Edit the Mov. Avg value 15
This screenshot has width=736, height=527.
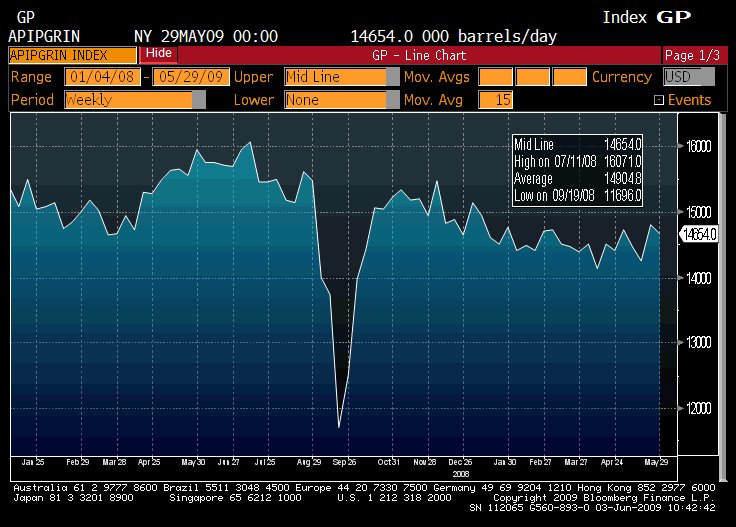[495, 99]
